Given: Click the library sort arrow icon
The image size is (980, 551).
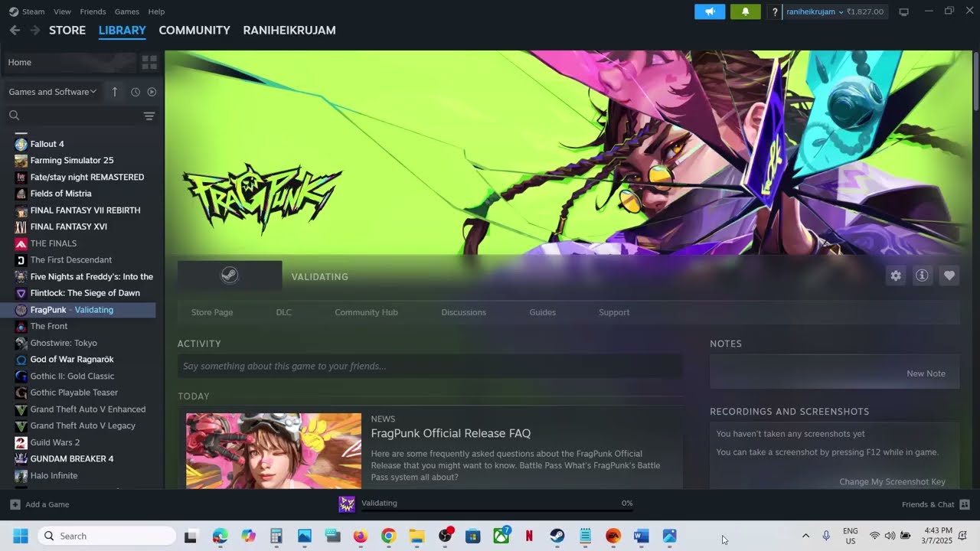Looking at the screenshot, I should click(x=115, y=92).
